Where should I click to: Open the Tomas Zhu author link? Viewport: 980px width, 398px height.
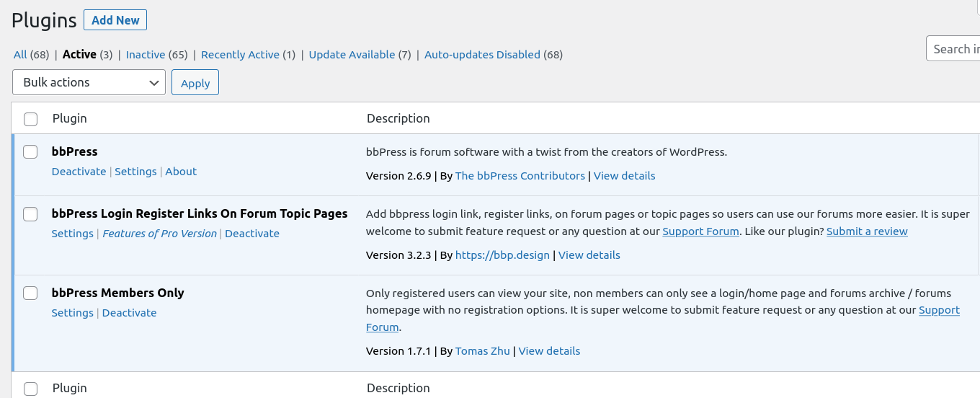pyautogui.click(x=482, y=351)
